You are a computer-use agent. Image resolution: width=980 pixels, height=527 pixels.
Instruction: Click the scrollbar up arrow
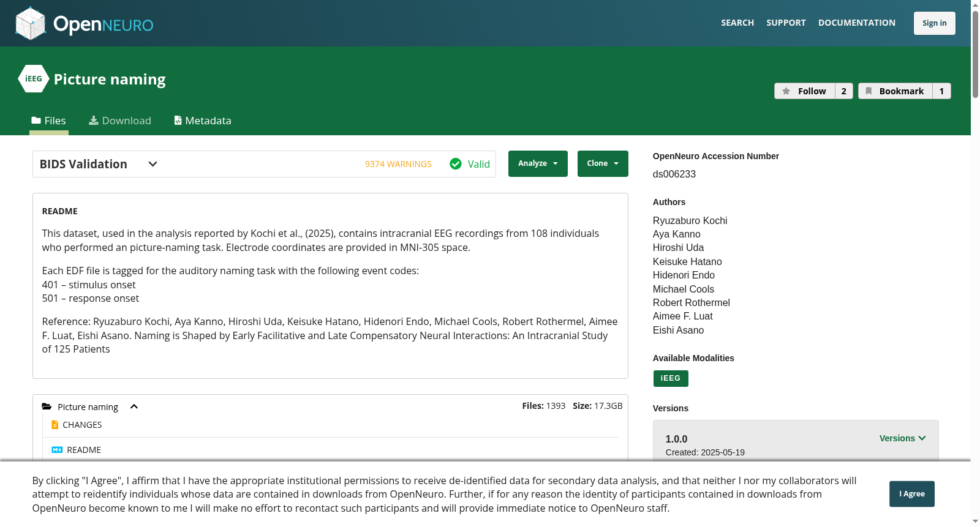975,5
